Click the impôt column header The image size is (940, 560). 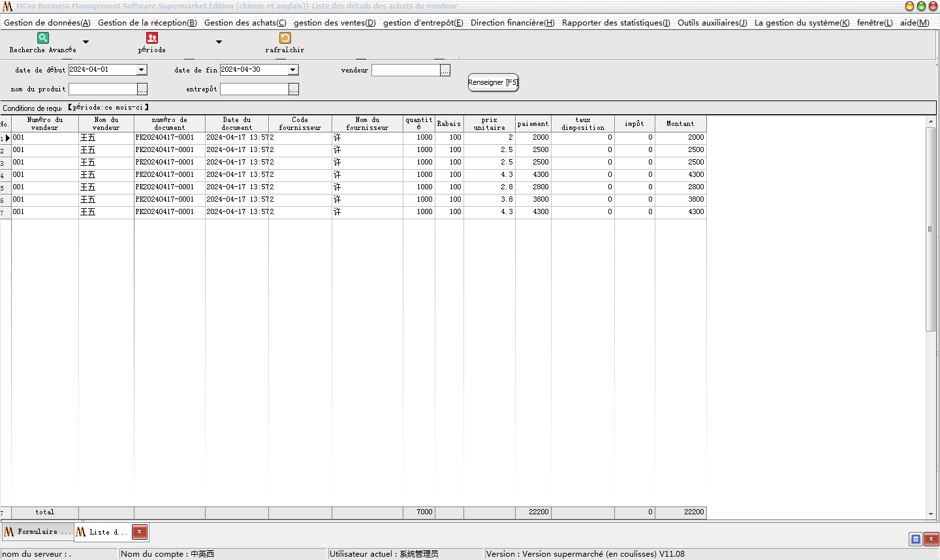[634, 123]
